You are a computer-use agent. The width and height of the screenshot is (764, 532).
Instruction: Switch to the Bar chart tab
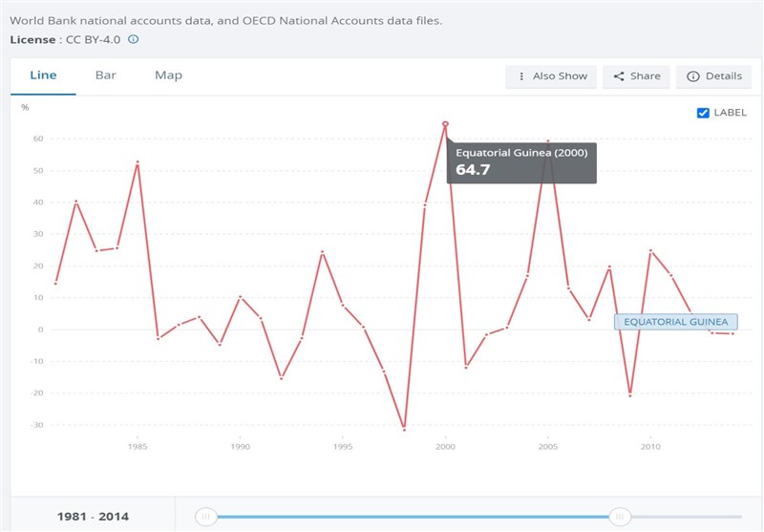point(105,75)
